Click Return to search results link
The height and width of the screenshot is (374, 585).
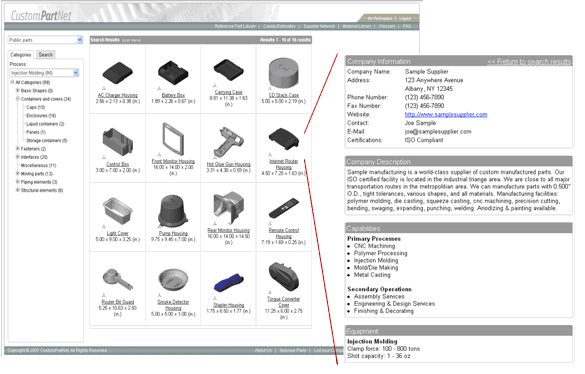pyautogui.click(x=529, y=62)
